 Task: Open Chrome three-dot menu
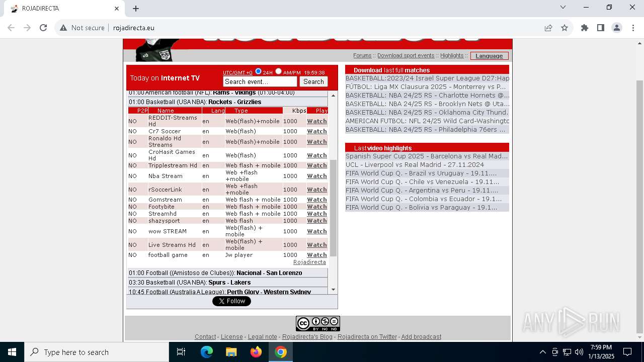tap(633, 28)
